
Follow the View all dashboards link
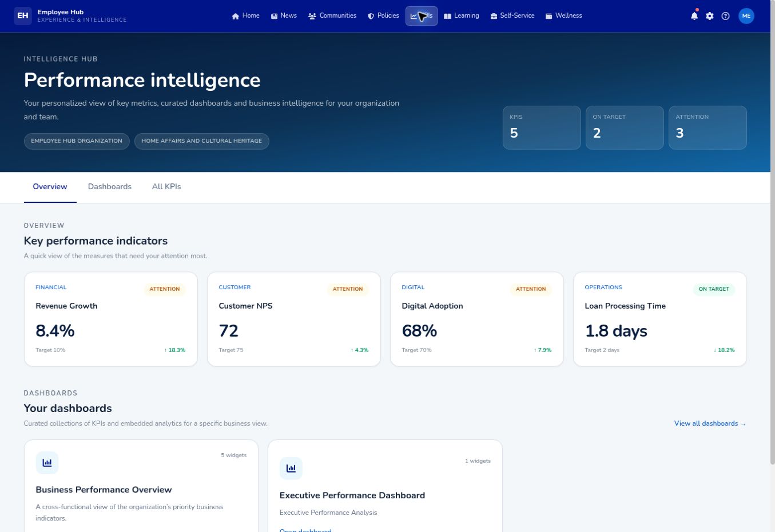coord(710,424)
